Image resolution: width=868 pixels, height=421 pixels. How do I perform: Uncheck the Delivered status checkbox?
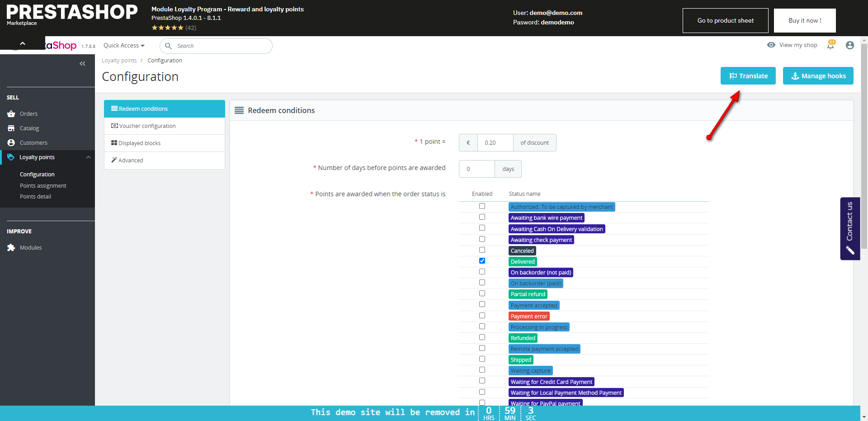pos(482,261)
